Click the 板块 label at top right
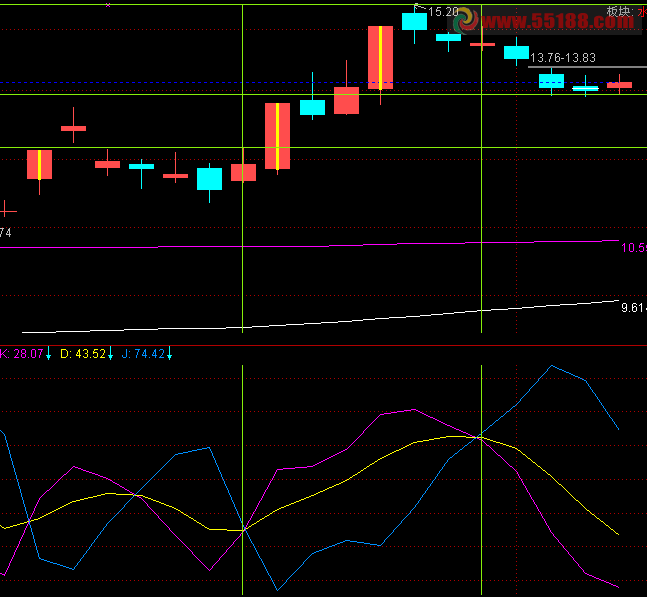The height and width of the screenshot is (597, 647). [619, 12]
